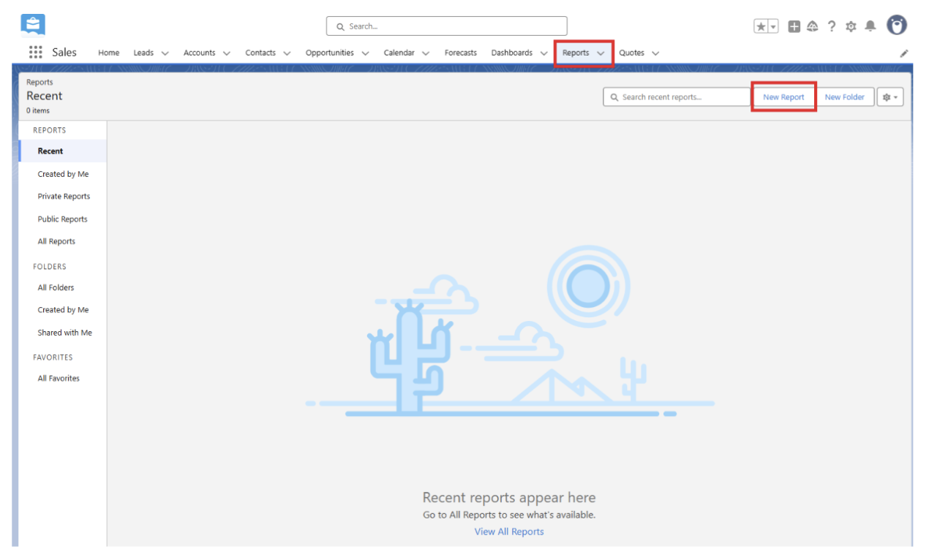This screenshot has height=560, width=929.
Task: Expand the Accounts tab chevron
Action: tap(226, 53)
